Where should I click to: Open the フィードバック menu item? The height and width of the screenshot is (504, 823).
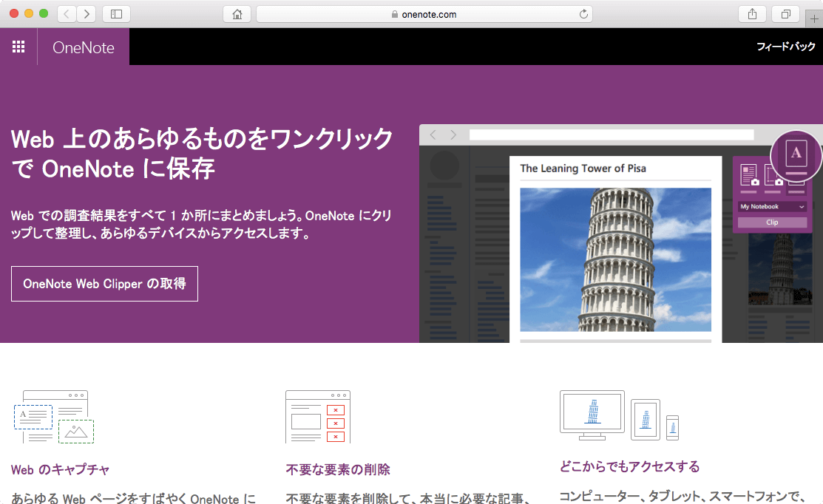788,46
